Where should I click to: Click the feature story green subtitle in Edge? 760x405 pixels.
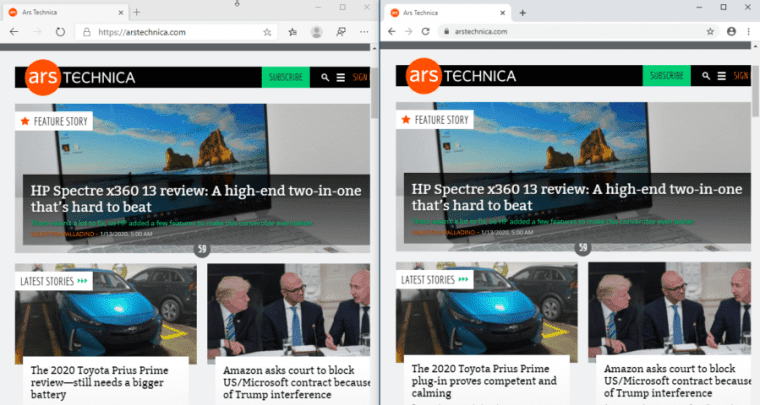[172, 223]
